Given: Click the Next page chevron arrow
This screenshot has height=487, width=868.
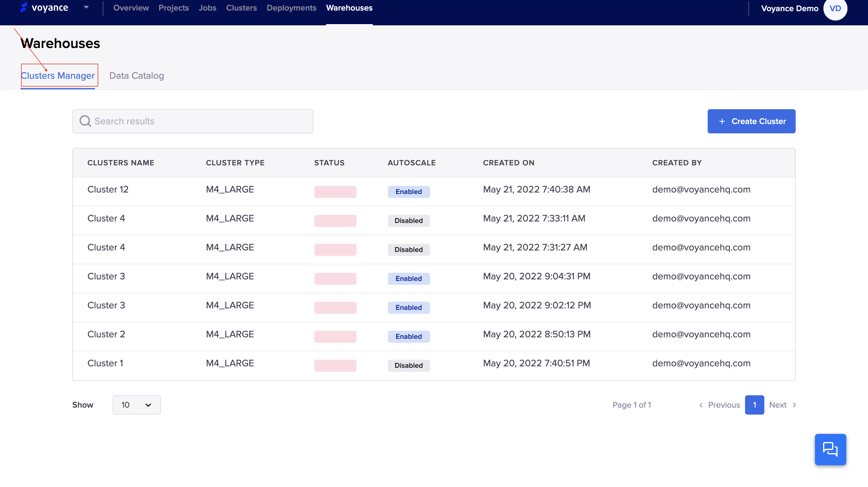Looking at the screenshot, I should (794, 405).
